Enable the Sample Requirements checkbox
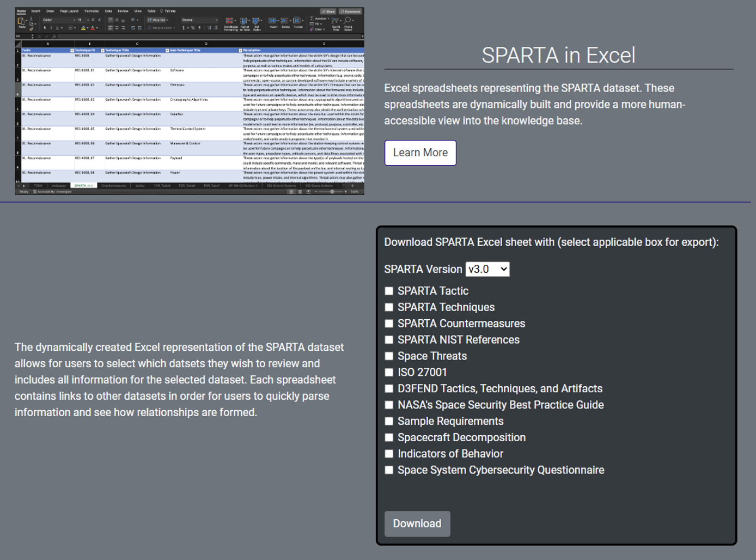The width and height of the screenshot is (756, 560). 389,422
